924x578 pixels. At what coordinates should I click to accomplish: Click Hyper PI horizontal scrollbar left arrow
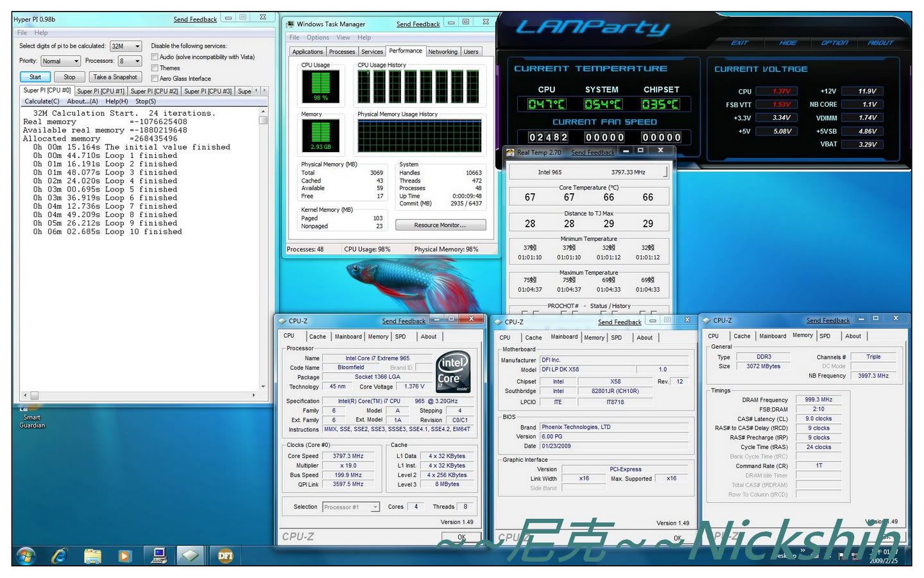pyautogui.click(x=26, y=396)
